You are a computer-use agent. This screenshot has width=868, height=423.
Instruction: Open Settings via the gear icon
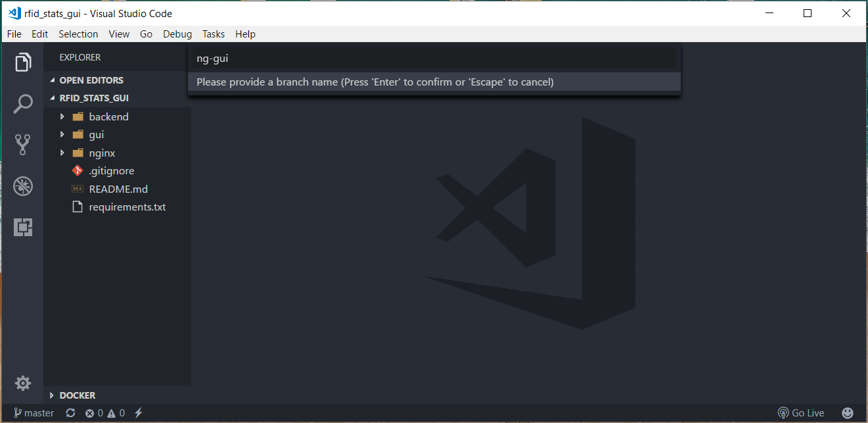[x=23, y=382]
